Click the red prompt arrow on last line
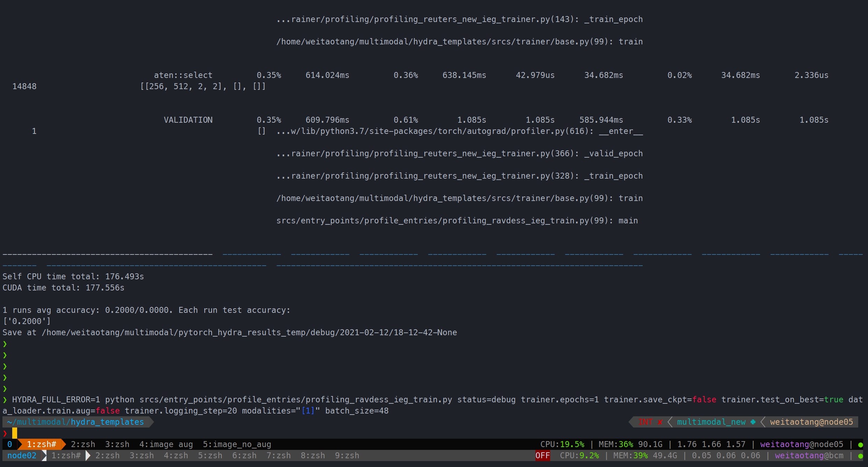Screen dimensions: 868x467 click(x=5, y=433)
